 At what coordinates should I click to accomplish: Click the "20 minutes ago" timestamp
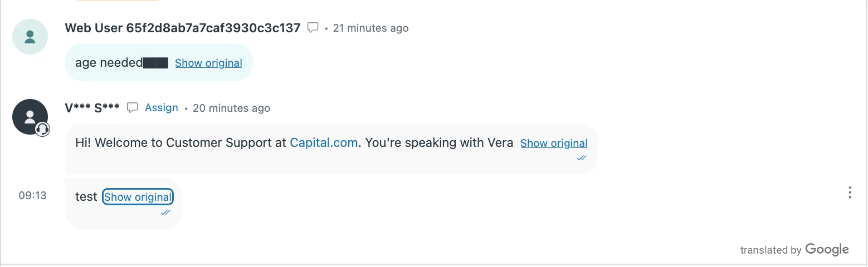click(231, 108)
